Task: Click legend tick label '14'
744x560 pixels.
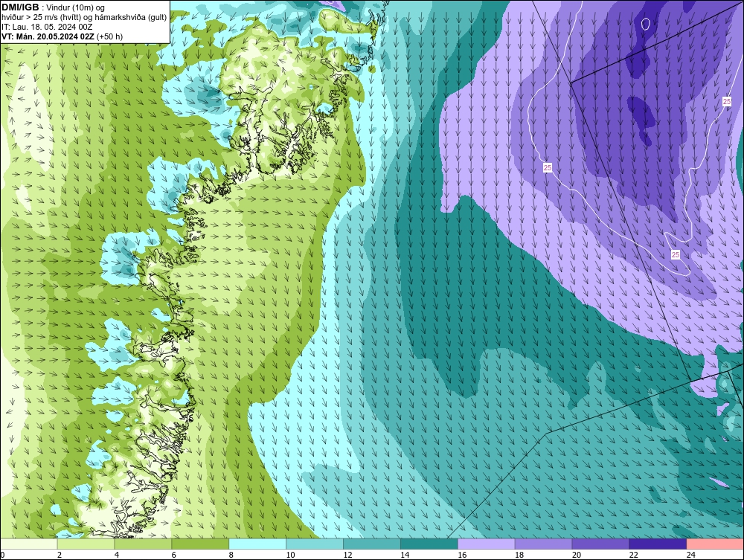Action: pyautogui.click(x=405, y=555)
